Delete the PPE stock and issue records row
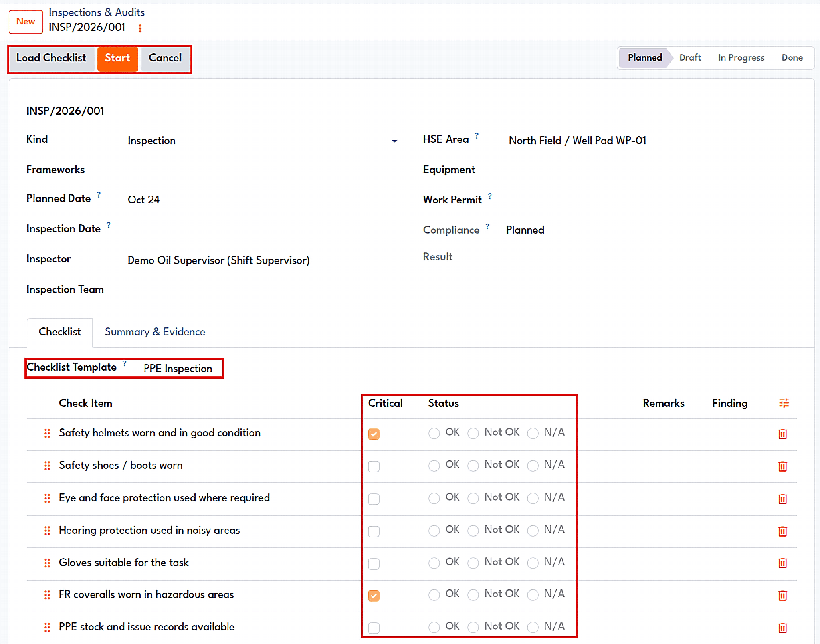 pos(782,628)
